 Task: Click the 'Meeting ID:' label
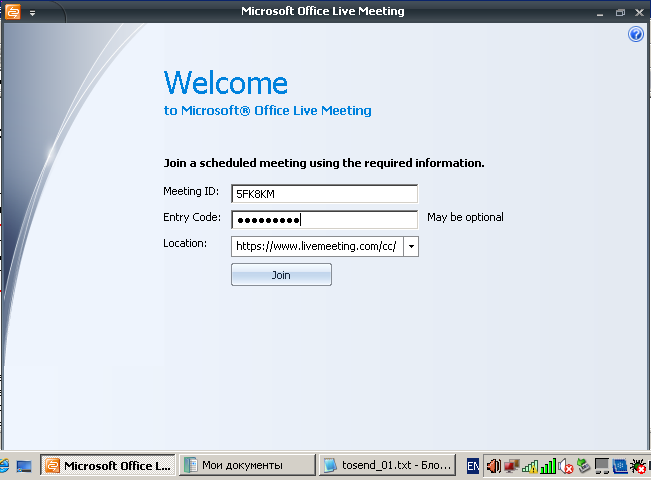(191, 191)
